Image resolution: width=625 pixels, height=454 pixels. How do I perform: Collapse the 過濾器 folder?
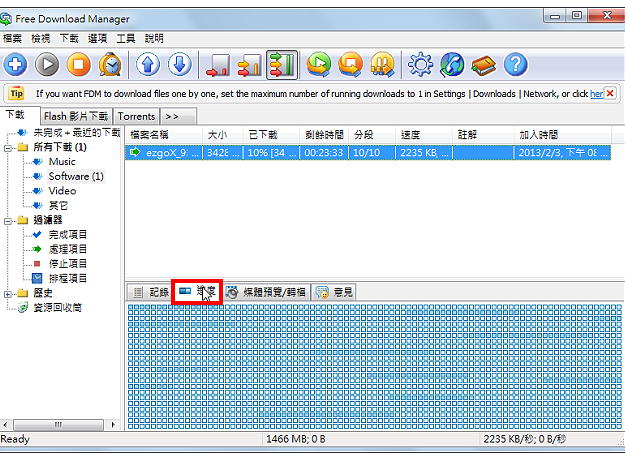click(x=8, y=221)
